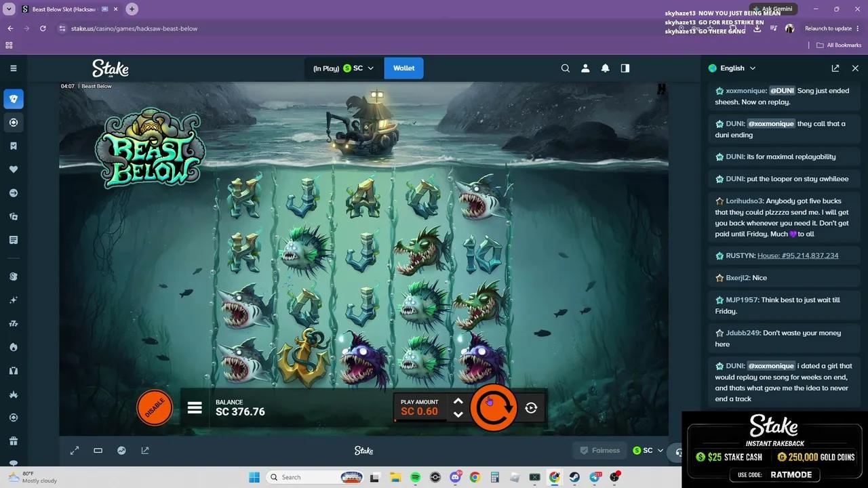Open the arrow-circle recent icon in sidebar

tap(14, 193)
